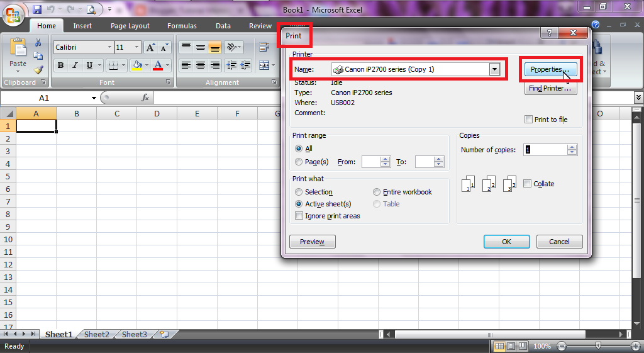Click the Merge and Center icon
The height and width of the screenshot is (353, 644).
point(264,65)
